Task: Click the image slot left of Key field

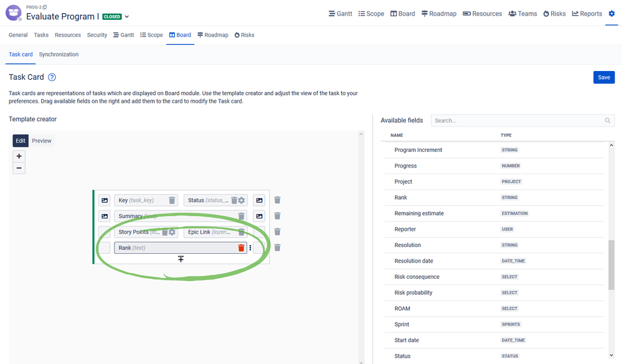Action: point(105,200)
